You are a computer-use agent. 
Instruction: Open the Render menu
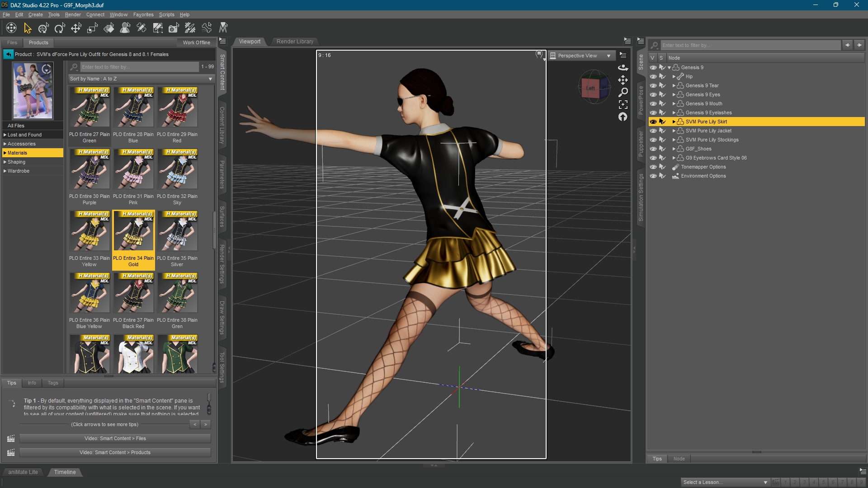[x=73, y=14]
